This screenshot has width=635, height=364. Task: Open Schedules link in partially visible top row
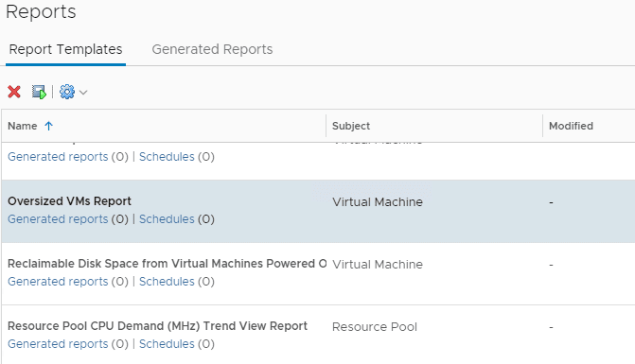[167, 157]
